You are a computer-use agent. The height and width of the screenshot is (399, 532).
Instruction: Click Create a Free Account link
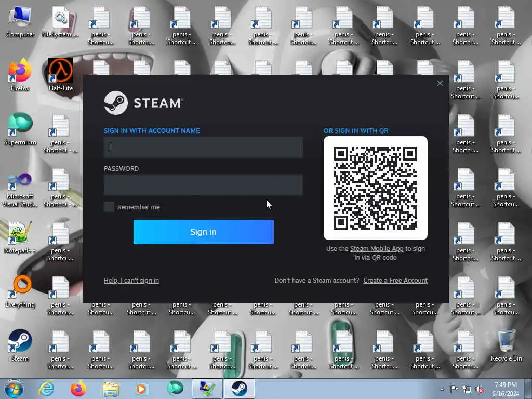pyautogui.click(x=395, y=280)
